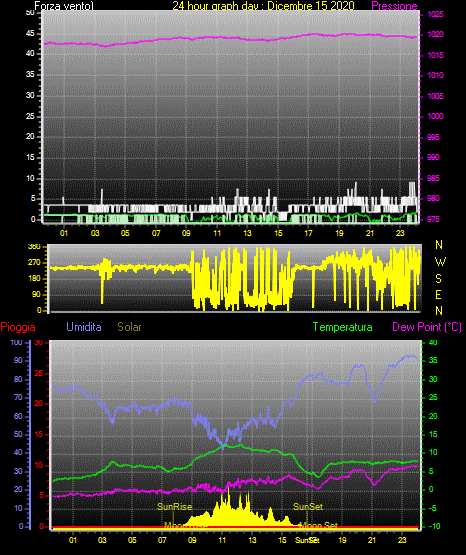Click the '24 hour graph day : Dicembre 15 2020' title
466x555 pixels.
click(x=264, y=6)
